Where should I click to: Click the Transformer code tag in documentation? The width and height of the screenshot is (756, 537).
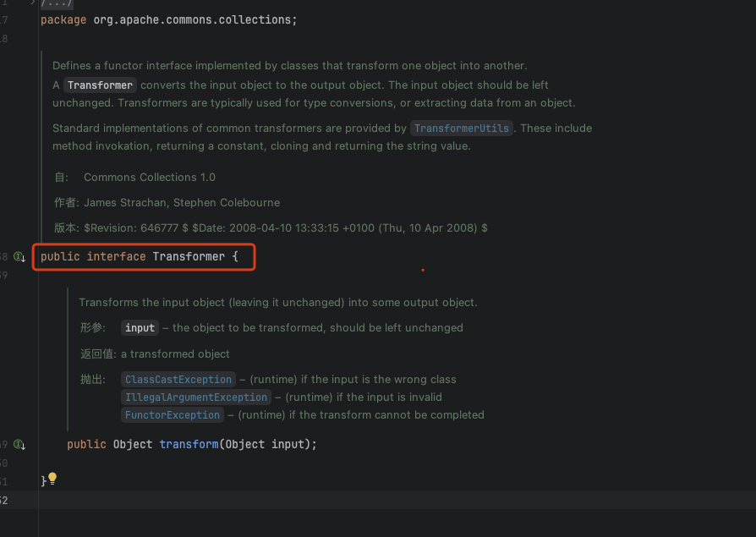(x=100, y=85)
